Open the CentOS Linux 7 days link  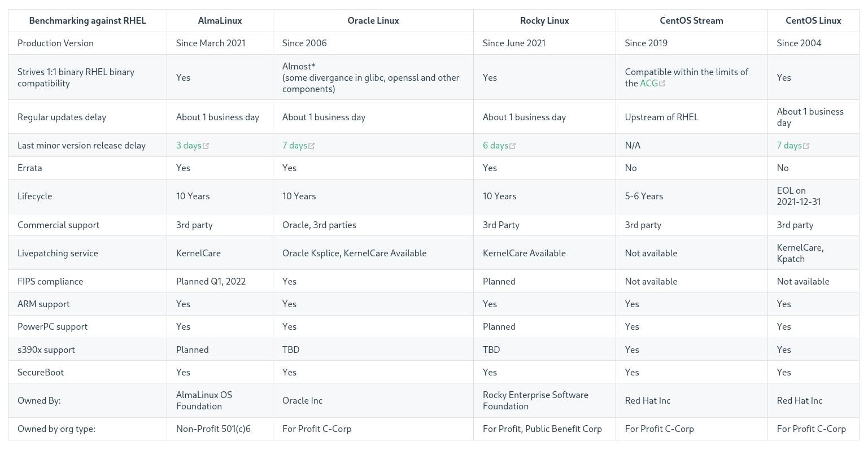tap(789, 145)
